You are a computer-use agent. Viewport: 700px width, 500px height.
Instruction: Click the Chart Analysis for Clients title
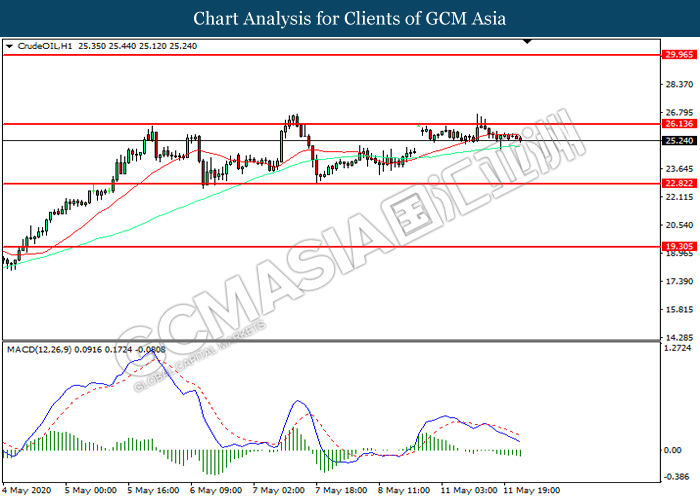[350, 18]
